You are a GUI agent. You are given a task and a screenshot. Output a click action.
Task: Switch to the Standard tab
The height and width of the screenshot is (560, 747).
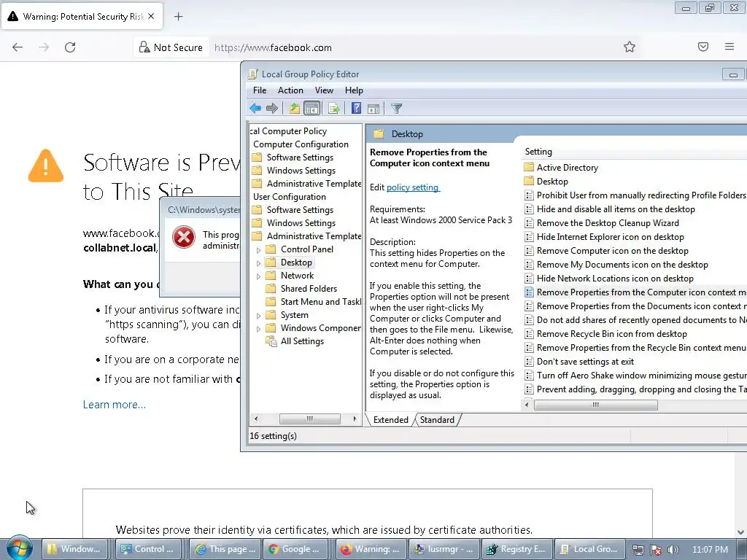tap(437, 420)
